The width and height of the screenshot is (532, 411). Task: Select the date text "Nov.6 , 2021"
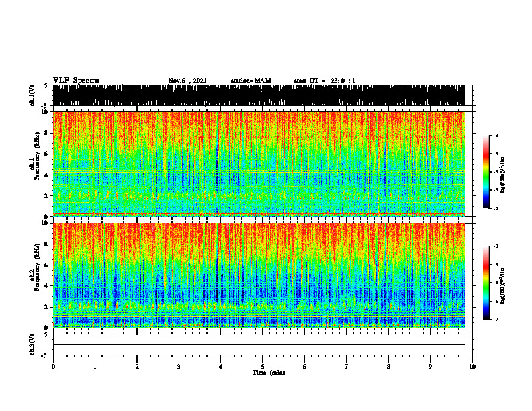[187, 81]
